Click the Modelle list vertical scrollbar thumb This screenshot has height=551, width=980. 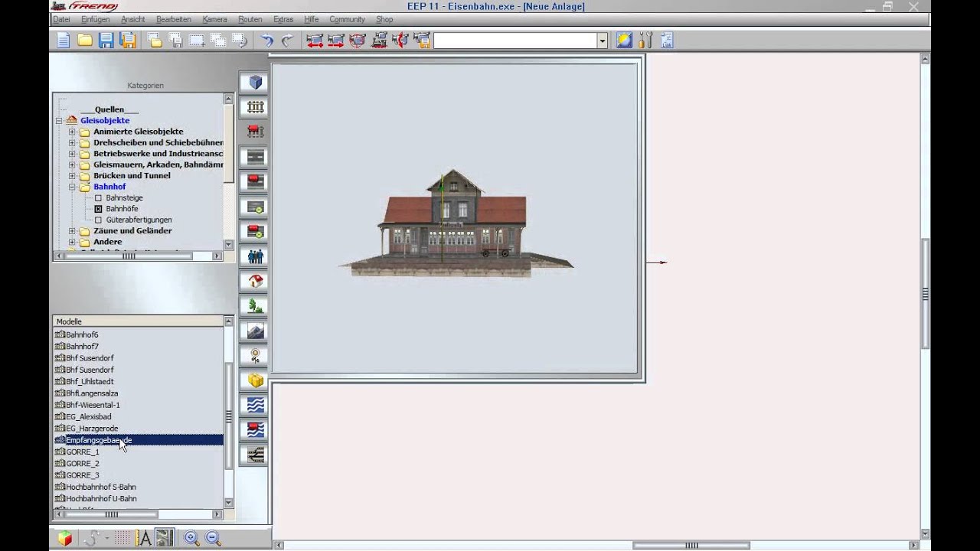(228, 416)
